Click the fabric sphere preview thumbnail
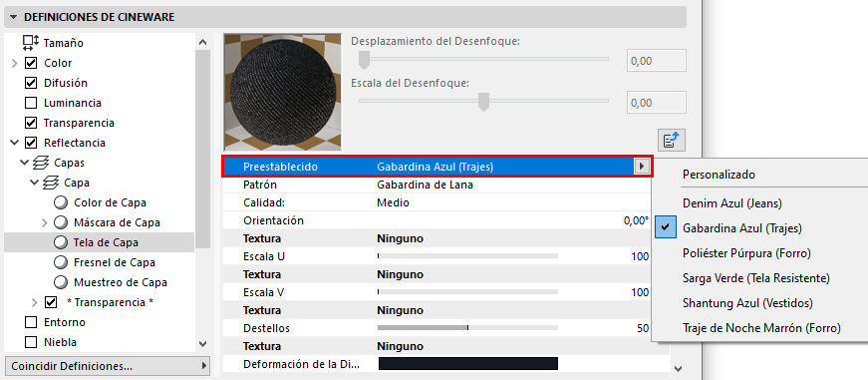The height and width of the screenshot is (380, 868). click(282, 92)
